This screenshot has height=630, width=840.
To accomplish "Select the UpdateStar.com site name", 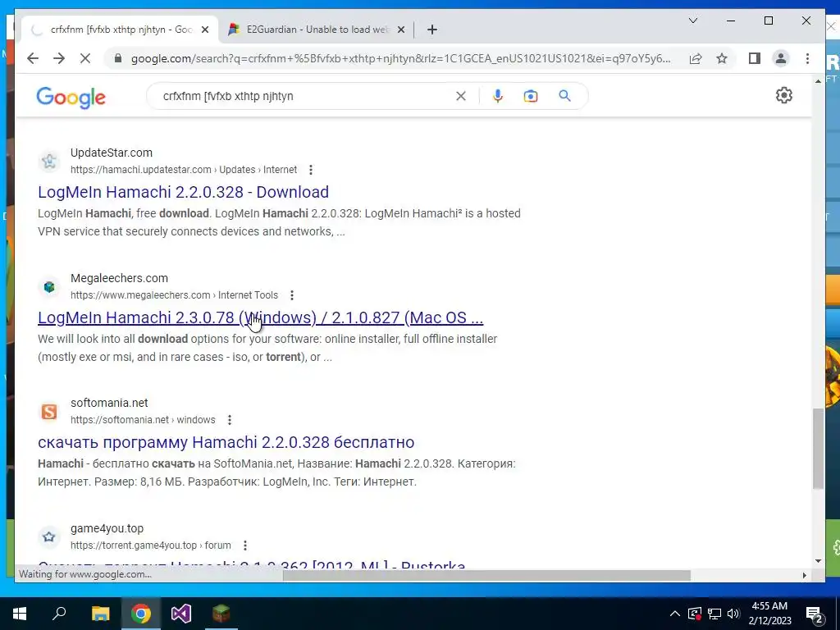I will [112, 153].
